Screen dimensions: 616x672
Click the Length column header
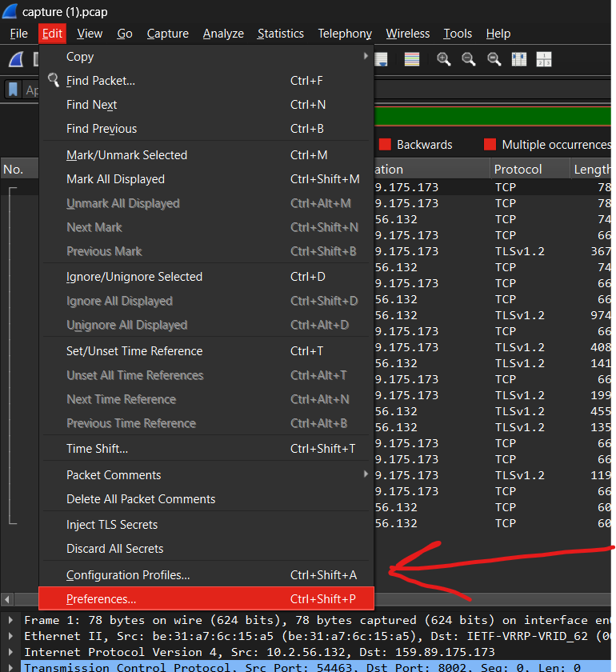[591, 170]
